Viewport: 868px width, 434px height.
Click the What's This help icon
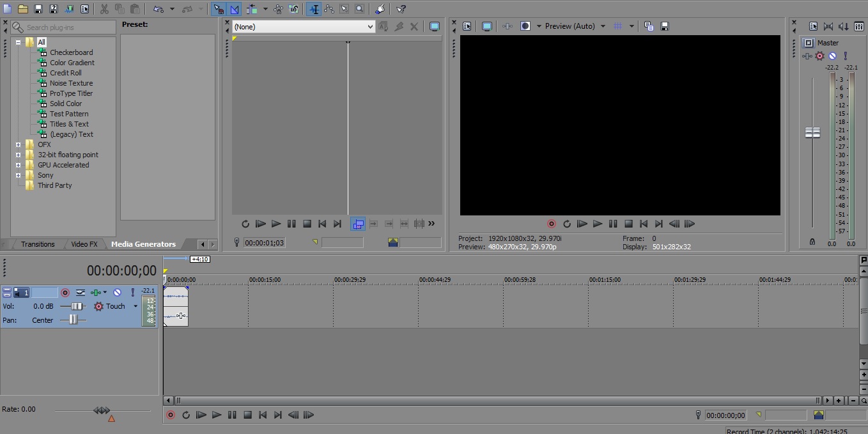(401, 9)
